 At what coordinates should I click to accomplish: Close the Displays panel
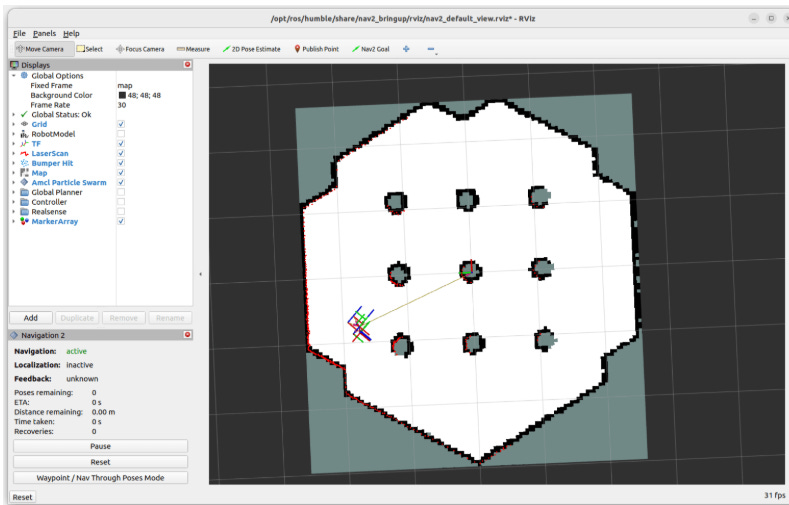pos(188,64)
